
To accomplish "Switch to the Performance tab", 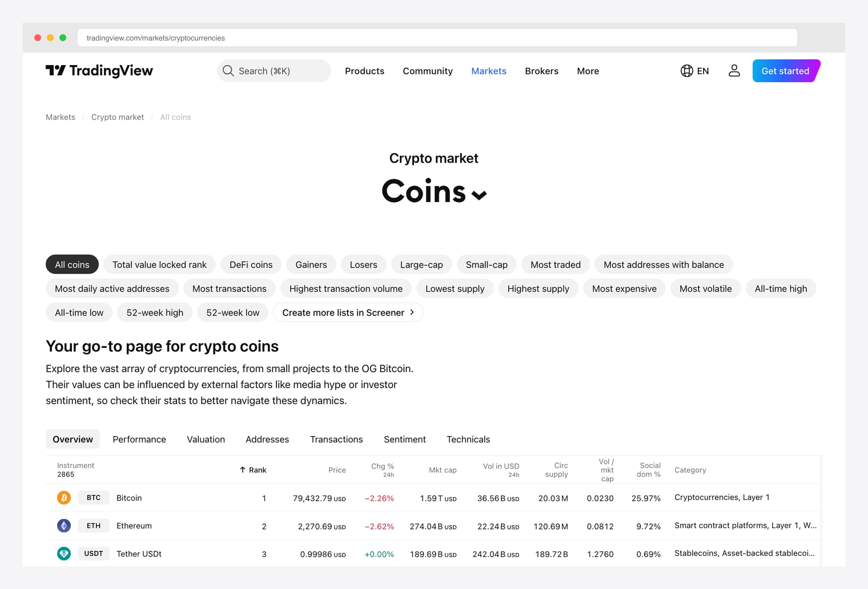I will pyautogui.click(x=139, y=439).
